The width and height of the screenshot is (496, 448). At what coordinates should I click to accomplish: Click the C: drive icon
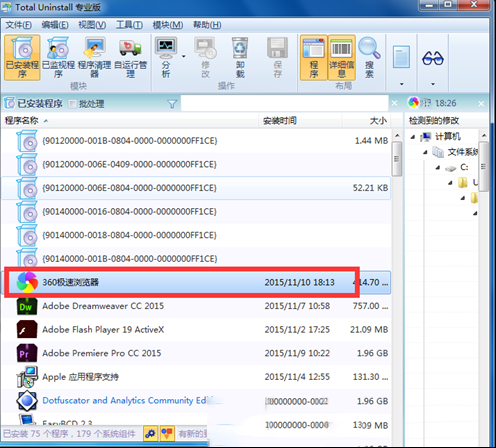coord(451,168)
